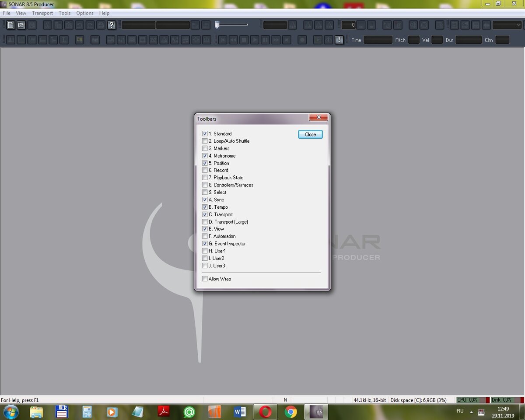Open Opera browser from the taskbar
Image resolution: width=525 pixels, height=420 pixels.
[265, 412]
